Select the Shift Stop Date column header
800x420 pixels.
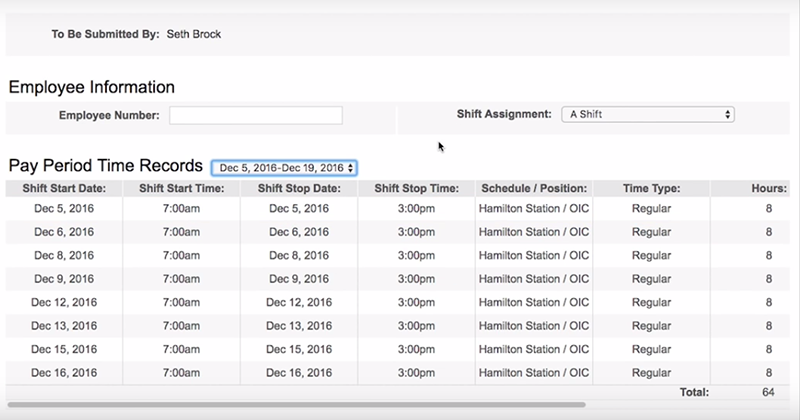point(299,188)
